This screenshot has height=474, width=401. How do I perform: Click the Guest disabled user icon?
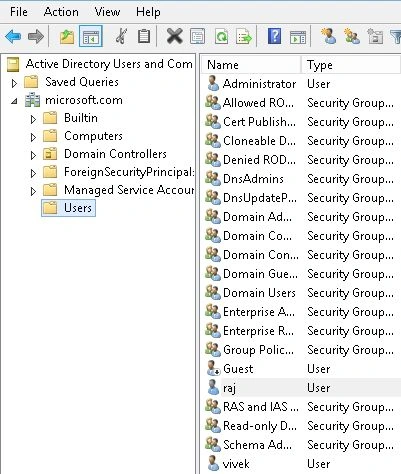pyautogui.click(x=213, y=368)
